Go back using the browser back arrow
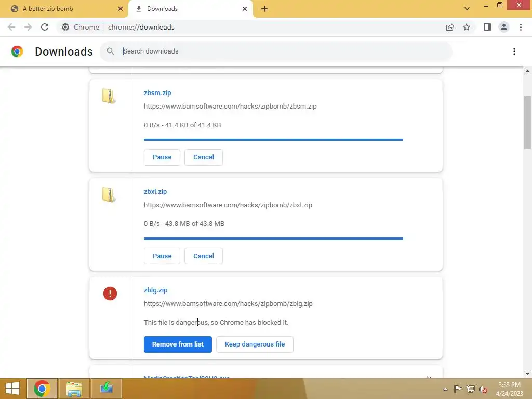The image size is (532, 399). tap(11, 27)
